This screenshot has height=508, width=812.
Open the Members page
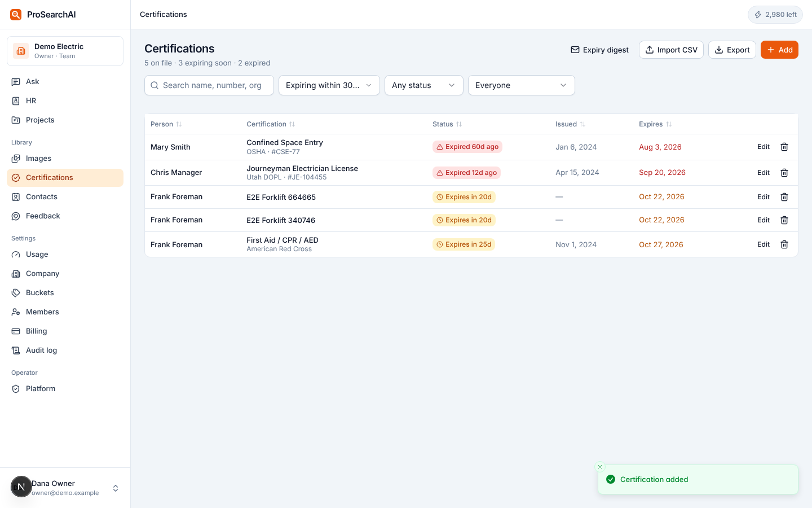[65, 312]
